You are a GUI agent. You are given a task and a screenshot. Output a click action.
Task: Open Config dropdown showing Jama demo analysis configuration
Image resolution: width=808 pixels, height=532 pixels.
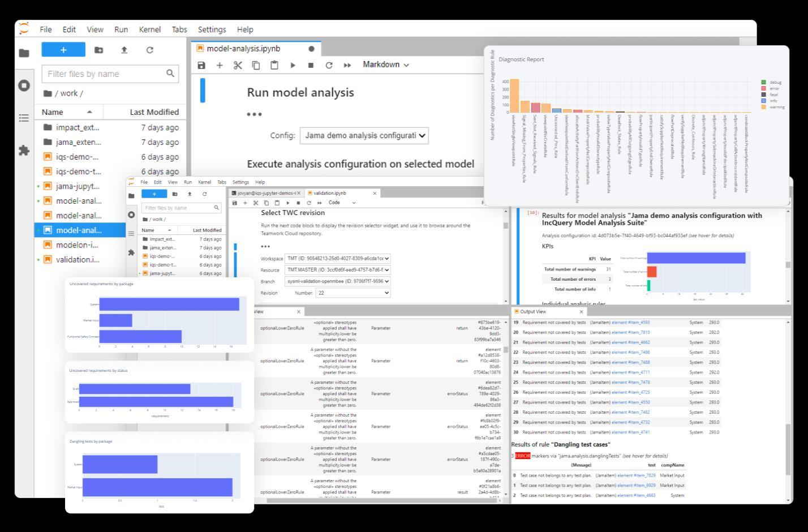tap(364, 135)
